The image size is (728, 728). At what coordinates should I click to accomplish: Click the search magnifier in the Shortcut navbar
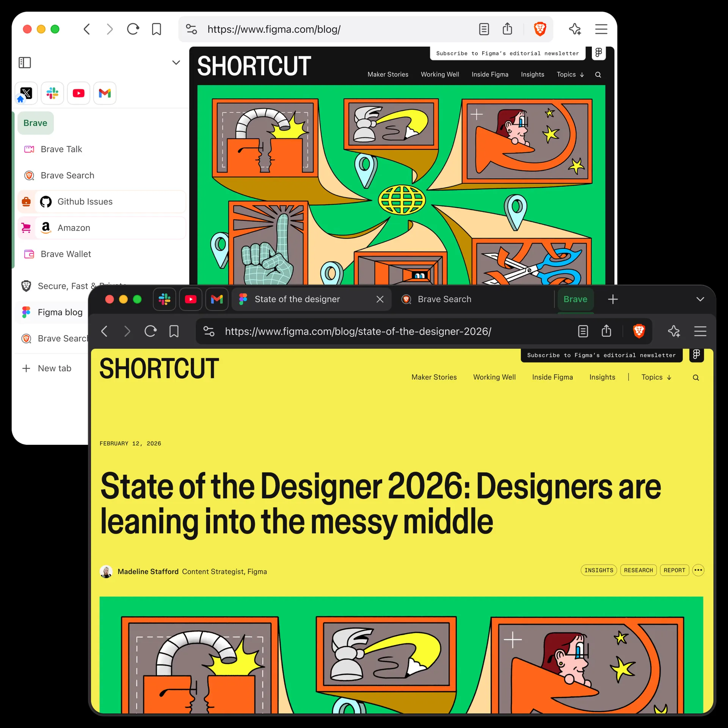click(x=695, y=377)
